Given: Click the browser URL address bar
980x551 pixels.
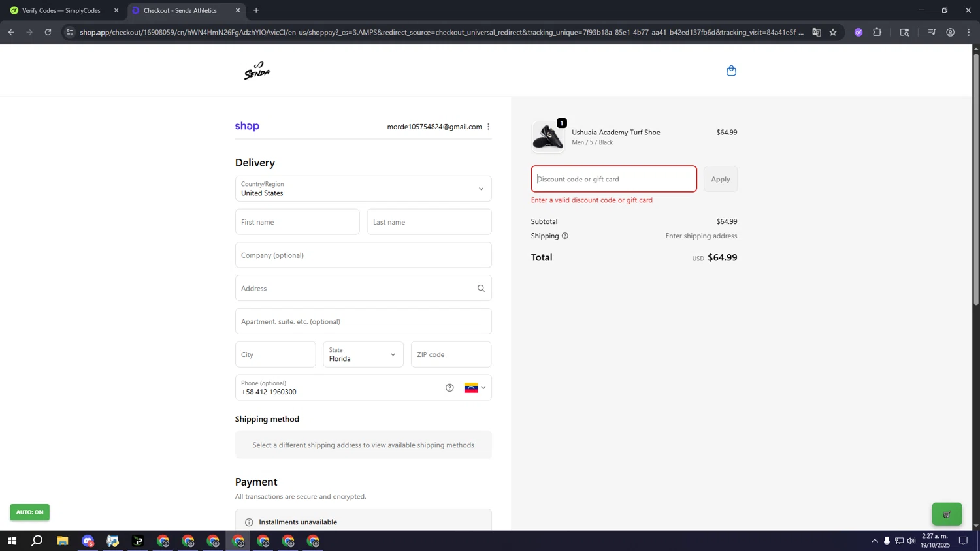Looking at the screenshot, I should 441,32.
